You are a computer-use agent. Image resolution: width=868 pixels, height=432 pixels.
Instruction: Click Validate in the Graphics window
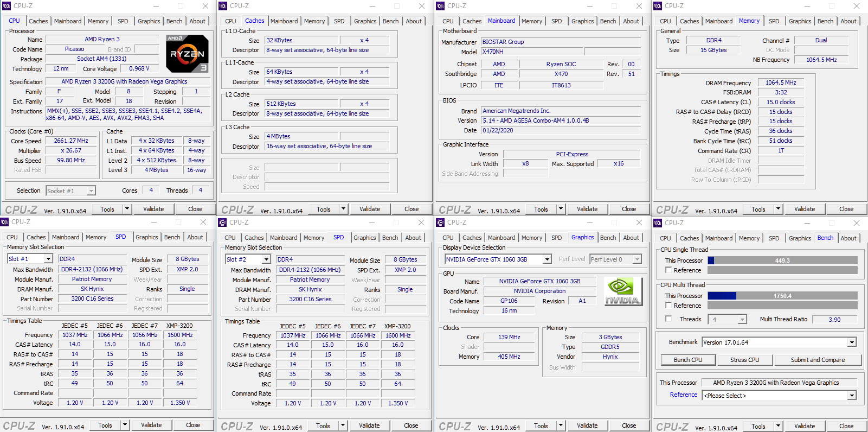pos(587,425)
